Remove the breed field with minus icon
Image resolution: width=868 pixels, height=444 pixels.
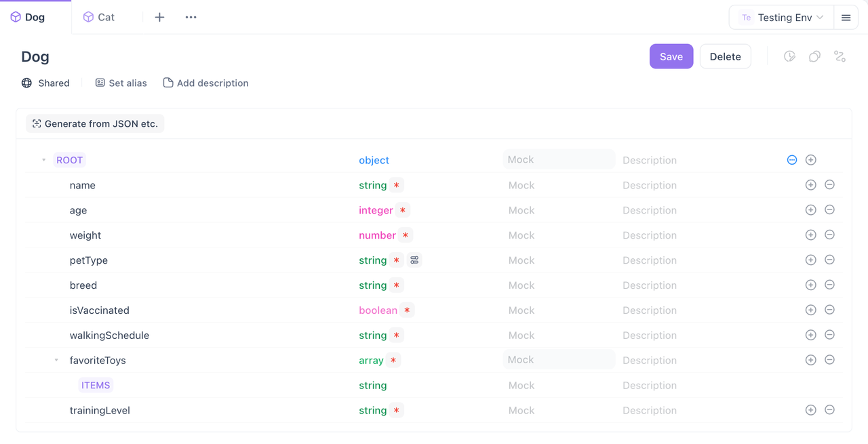[829, 285]
